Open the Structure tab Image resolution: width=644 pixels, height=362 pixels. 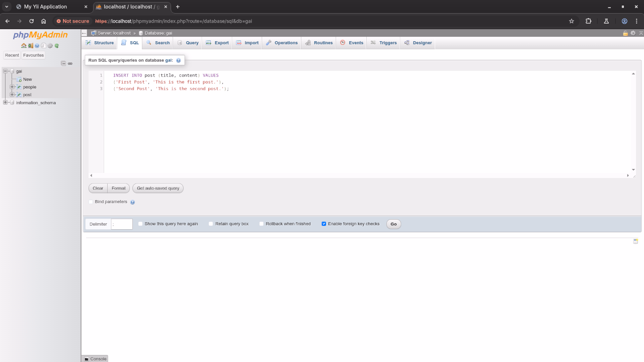tap(100, 43)
